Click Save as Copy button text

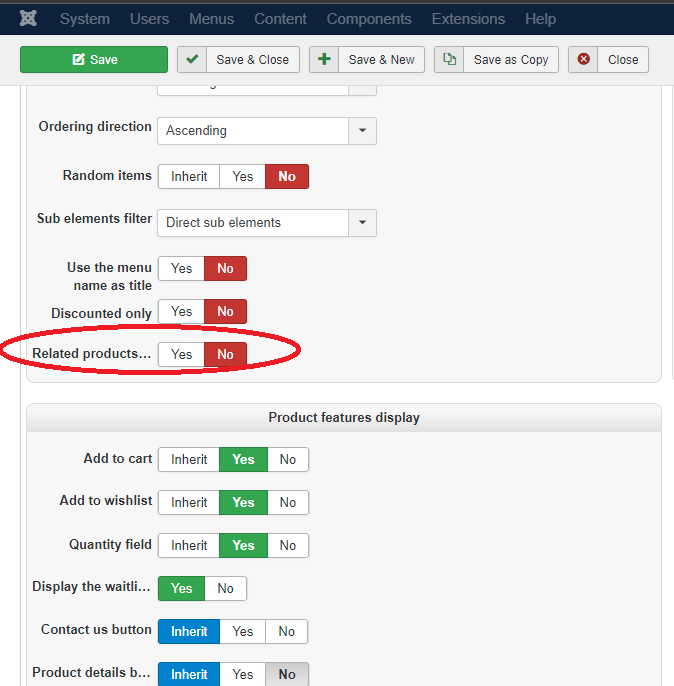[511, 60]
